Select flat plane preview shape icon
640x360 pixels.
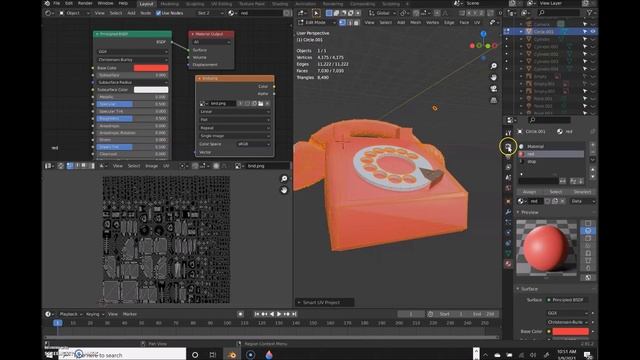(588, 223)
